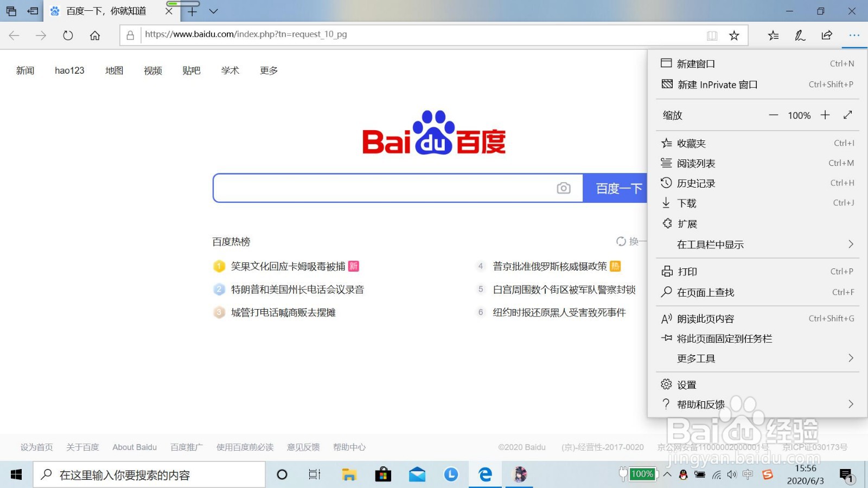Image resolution: width=868 pixels, height=488 pixels.
Task: Click the 帮助中心 footer link
Action: click(349, 447)
